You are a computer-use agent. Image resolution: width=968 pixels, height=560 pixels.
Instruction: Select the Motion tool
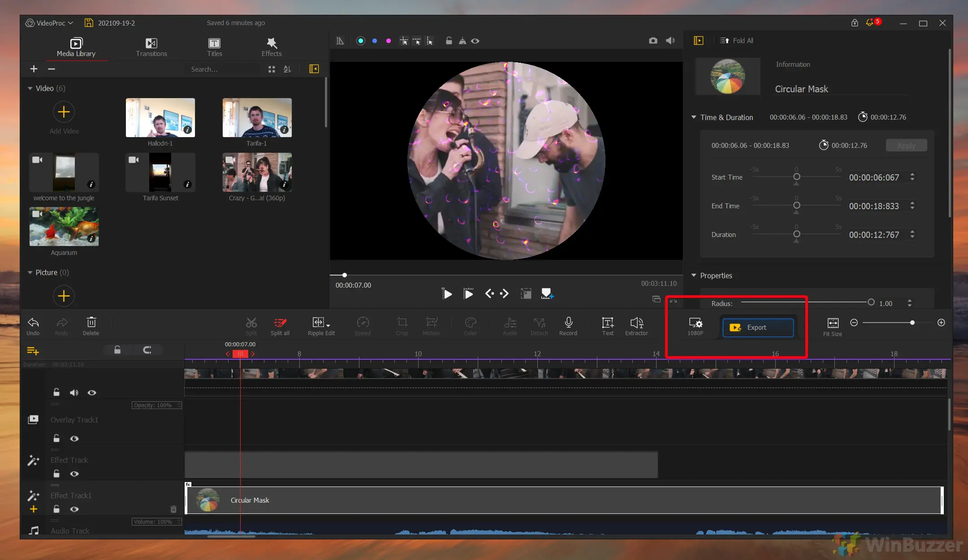431,326
